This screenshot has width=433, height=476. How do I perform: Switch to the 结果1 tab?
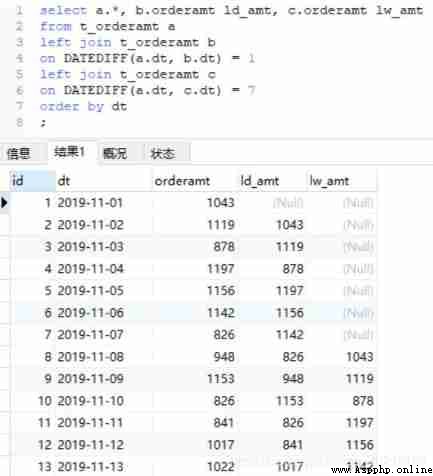(x=69, y=152)
